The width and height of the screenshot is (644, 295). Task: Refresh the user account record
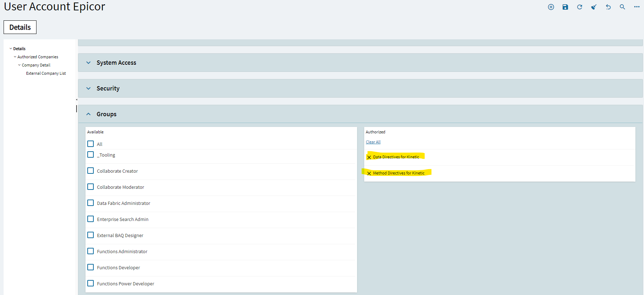coord(580,7)
